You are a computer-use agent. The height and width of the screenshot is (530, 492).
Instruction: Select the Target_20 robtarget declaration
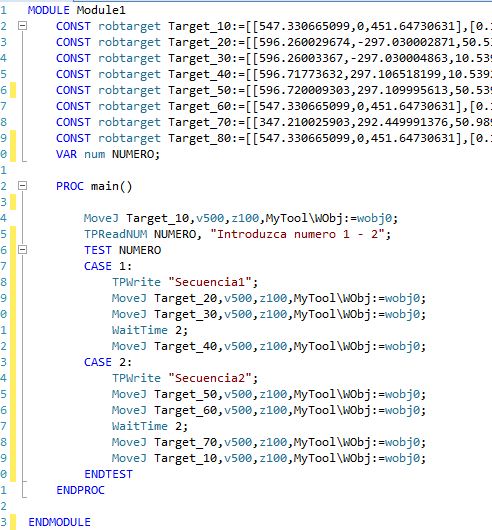pos(274,42)
